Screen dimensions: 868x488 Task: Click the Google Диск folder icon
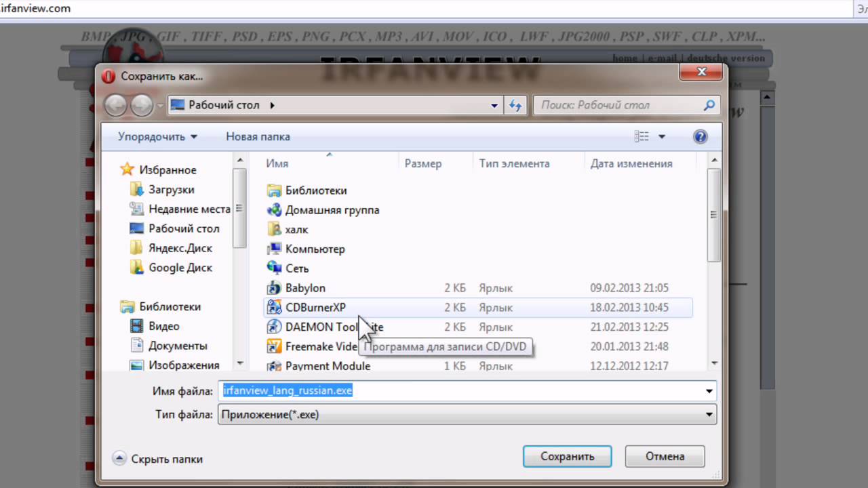pyautogui.click(x=136, y=268)
